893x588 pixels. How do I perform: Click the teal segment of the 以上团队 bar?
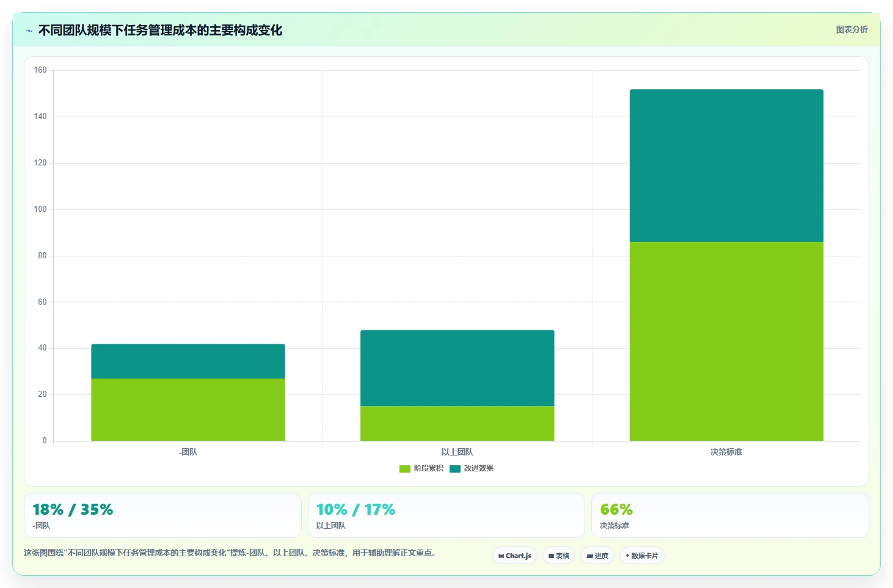click(457, 368)
